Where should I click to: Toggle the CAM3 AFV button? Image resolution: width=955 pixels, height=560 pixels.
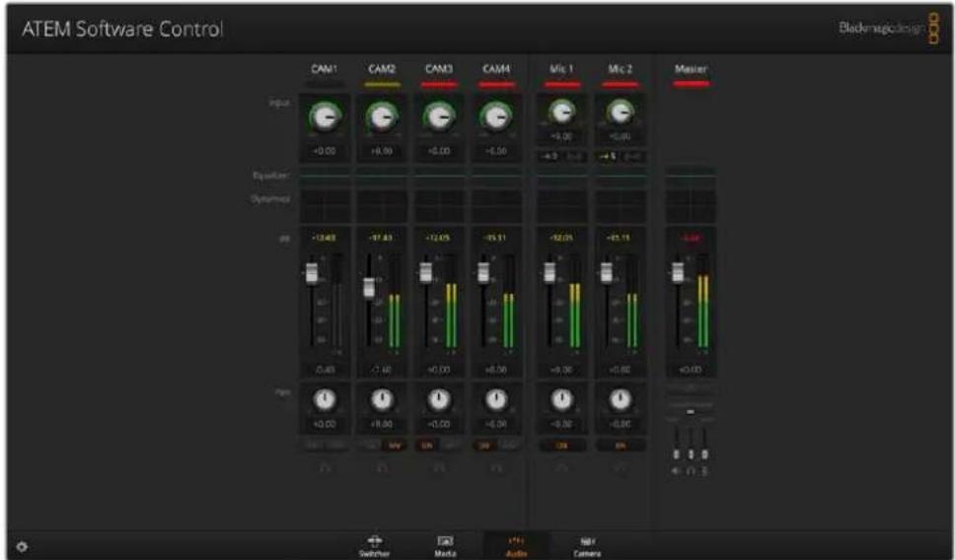click(451, 446)
